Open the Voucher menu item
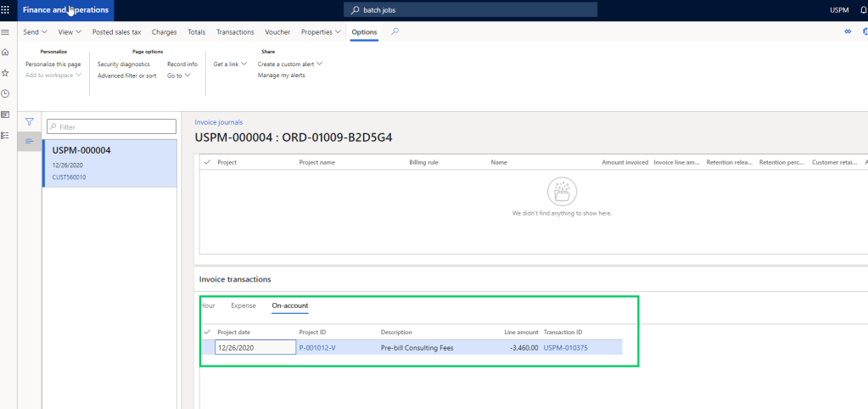This screenshot has height=409, width=868. (x=277, y=32)
